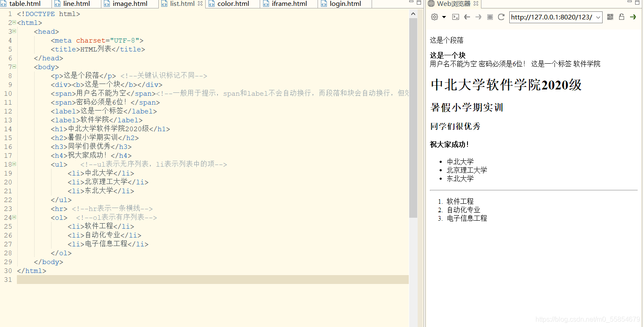
Task: Maximize the Web browser pane
Action: 637,2
